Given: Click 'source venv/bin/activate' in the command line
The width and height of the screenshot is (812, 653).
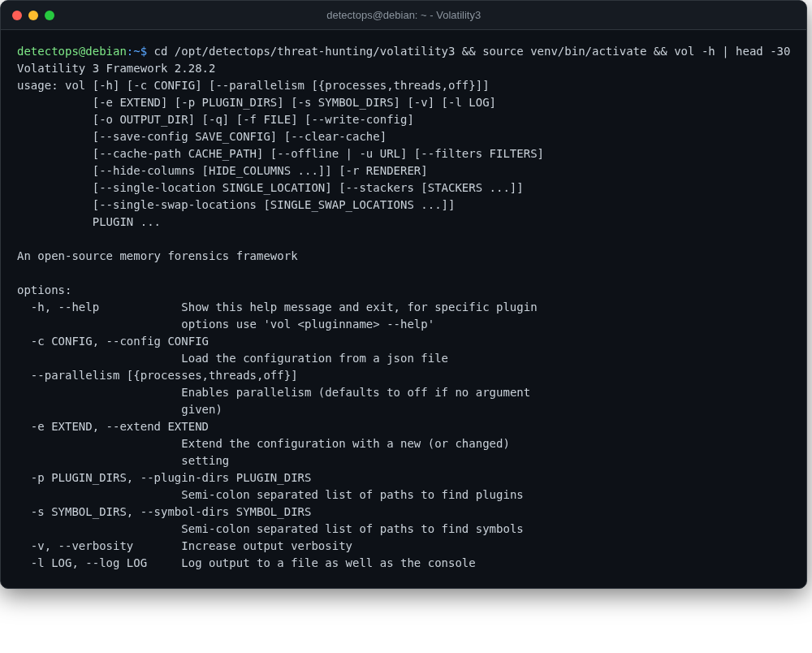Looking at the screenshot, I should point(564,51).
